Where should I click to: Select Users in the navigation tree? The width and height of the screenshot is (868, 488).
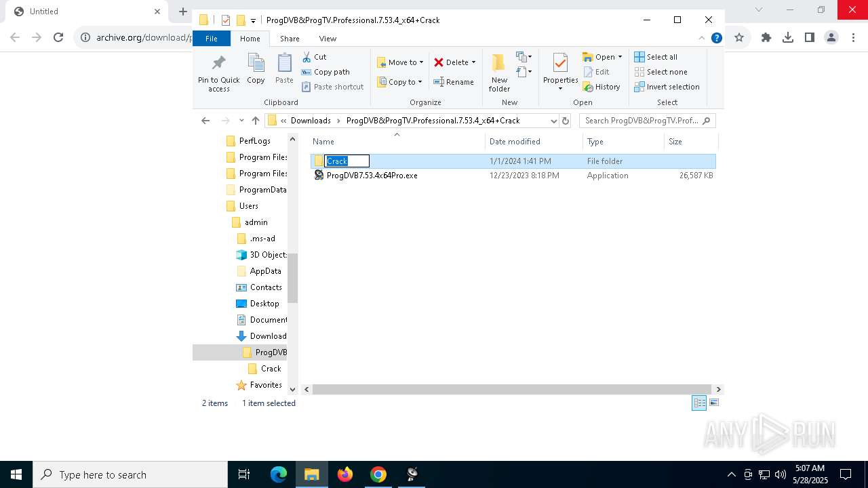[x=248, y=206]
